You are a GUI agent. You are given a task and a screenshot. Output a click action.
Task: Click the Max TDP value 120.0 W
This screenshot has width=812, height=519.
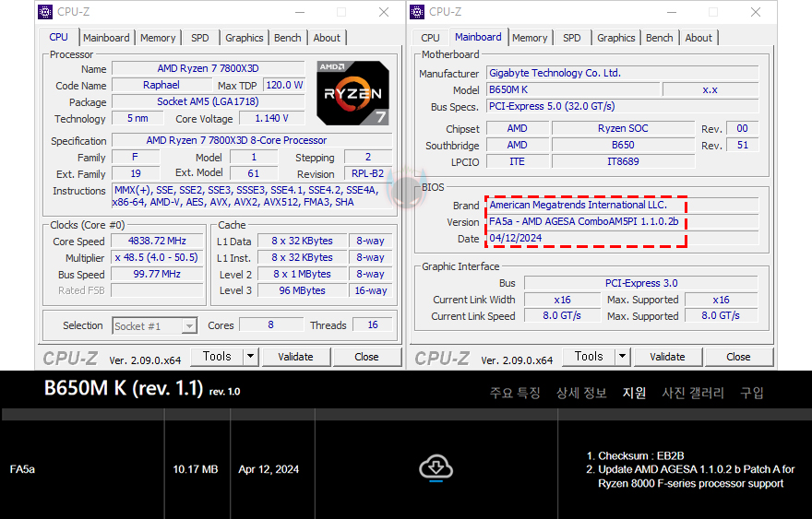point(284,85)
